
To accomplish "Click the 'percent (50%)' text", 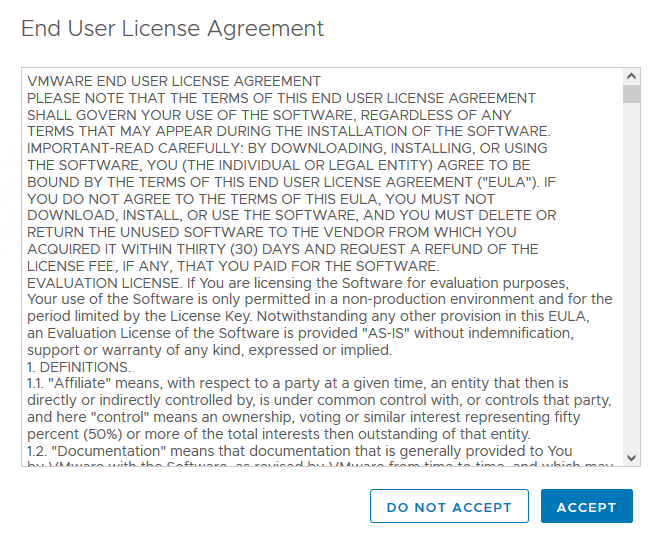I will coord(75,434).
